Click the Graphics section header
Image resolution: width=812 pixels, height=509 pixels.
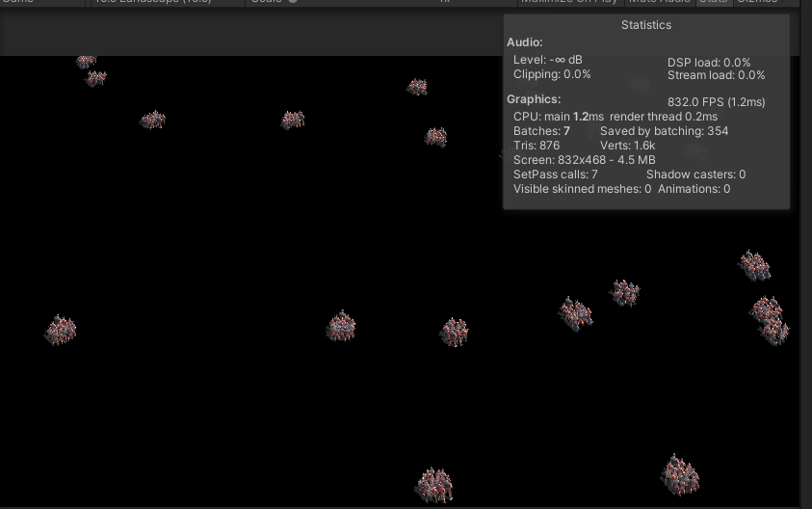(534, 99)
